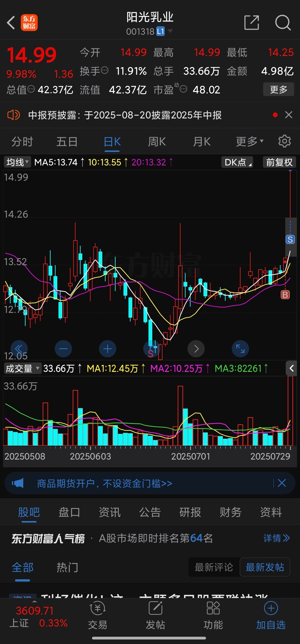Screen dimensions: 300x644
Task: Go back using the left arrow
Action: point(11,23)
